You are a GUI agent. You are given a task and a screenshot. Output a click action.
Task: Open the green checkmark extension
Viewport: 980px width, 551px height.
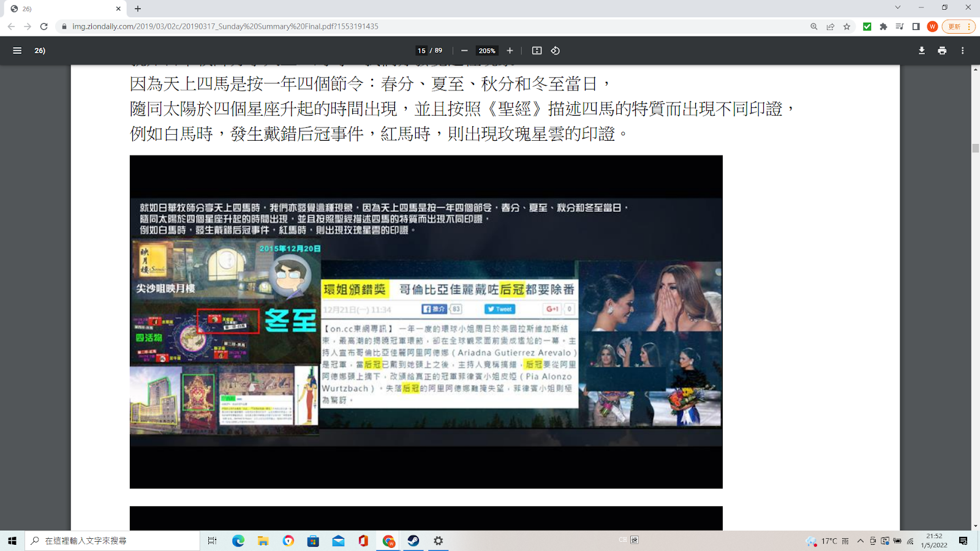pos(867,26)
